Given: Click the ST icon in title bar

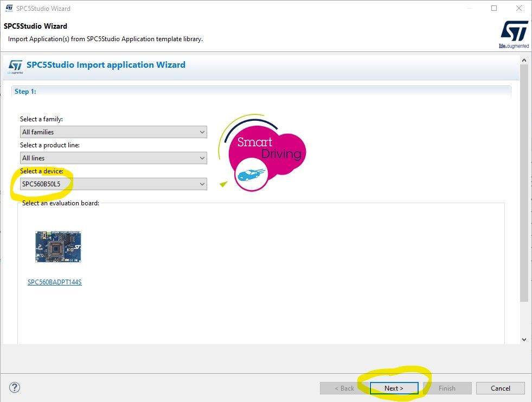Looking at the screenshot, I should coord(9,8).
